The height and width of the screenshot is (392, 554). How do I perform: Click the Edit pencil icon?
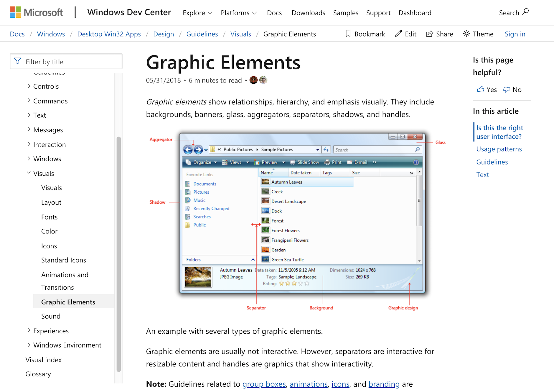click(x=398, y=34)
